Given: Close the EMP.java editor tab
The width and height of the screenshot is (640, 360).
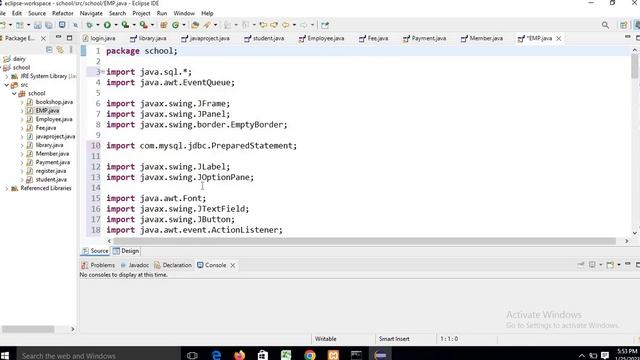Looking at the screenshot, I should pyautogui.click(x=559, y=38).
